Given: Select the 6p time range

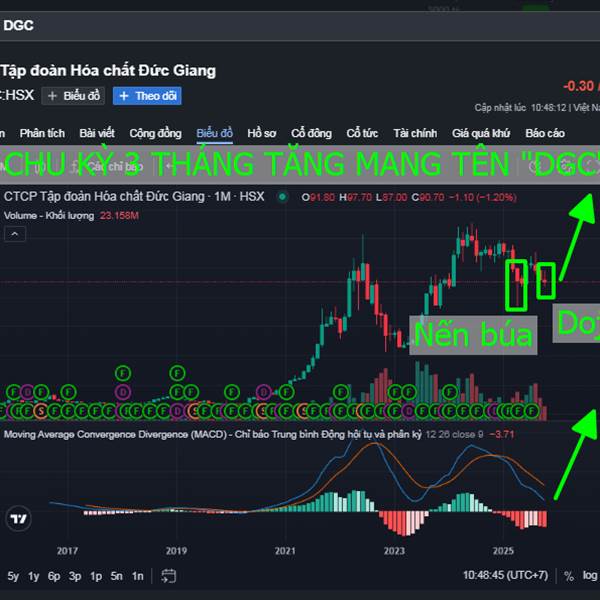Looking at the screenshot, I should [54, 576].
